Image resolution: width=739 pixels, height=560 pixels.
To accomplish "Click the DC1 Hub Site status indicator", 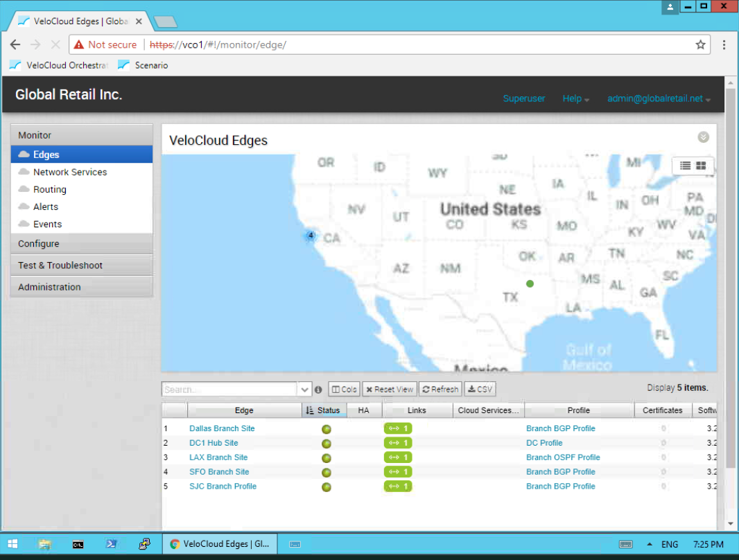I will click(x=326, y=444).
